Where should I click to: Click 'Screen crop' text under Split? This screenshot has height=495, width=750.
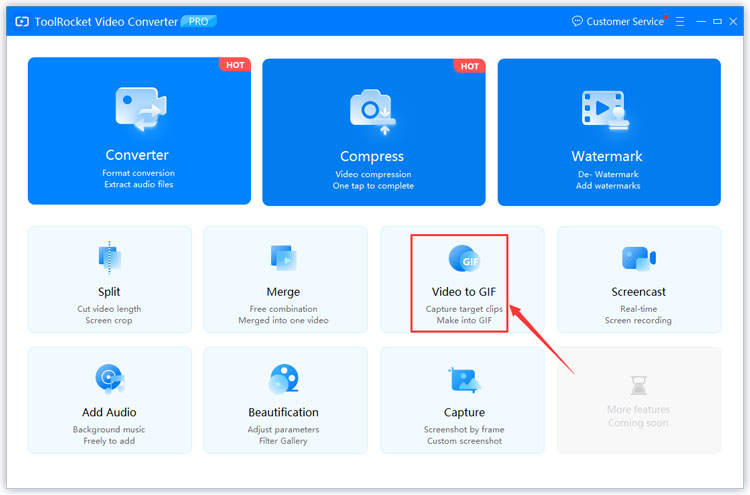pyautogui.click(x=109, y=320)
